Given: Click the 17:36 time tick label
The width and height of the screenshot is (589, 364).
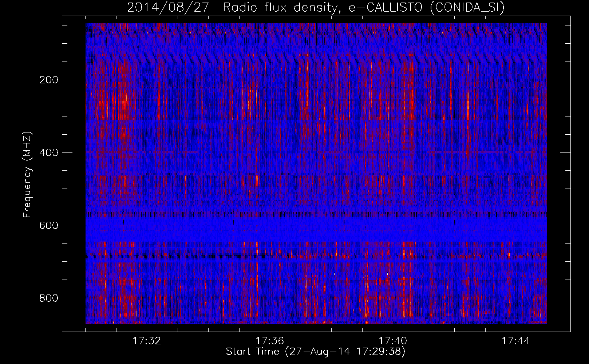Looking at the screenshot, I should (270, 341).
